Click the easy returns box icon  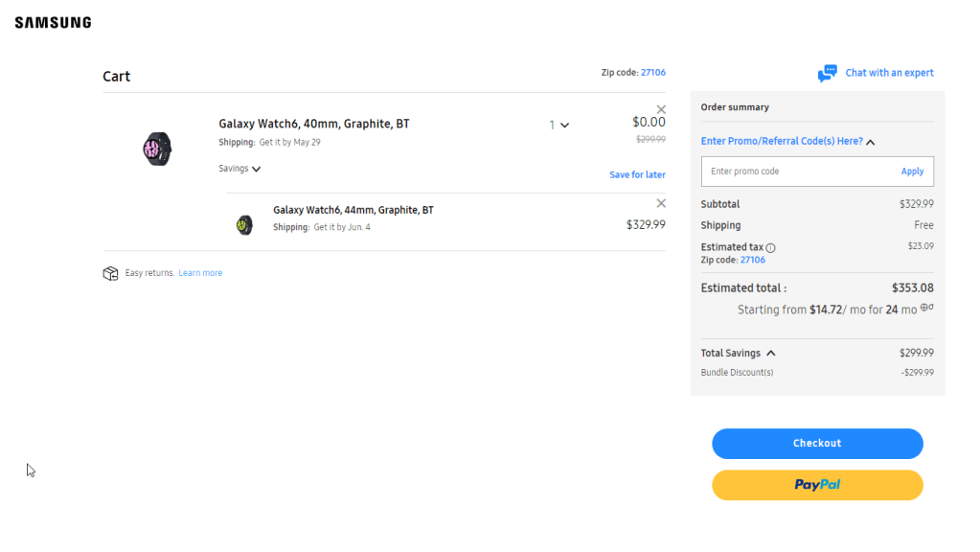tap(110, 273)
